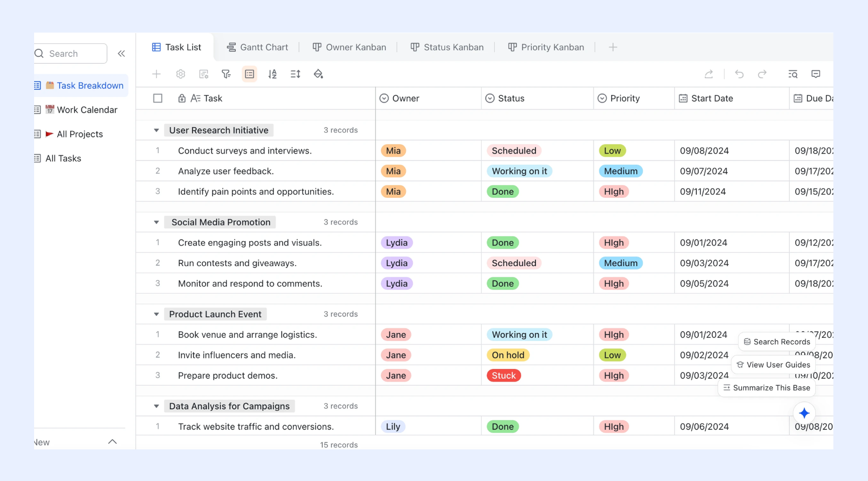
Task: Click the row form view icon
Action: tap(204, 74)
